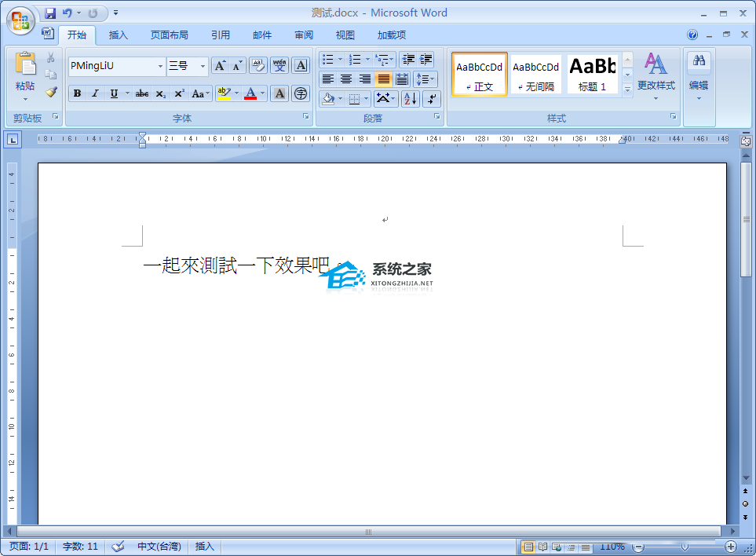756x556 pixels.
Task: Switch to the 页面布局 tab
Action: point(170,35)
